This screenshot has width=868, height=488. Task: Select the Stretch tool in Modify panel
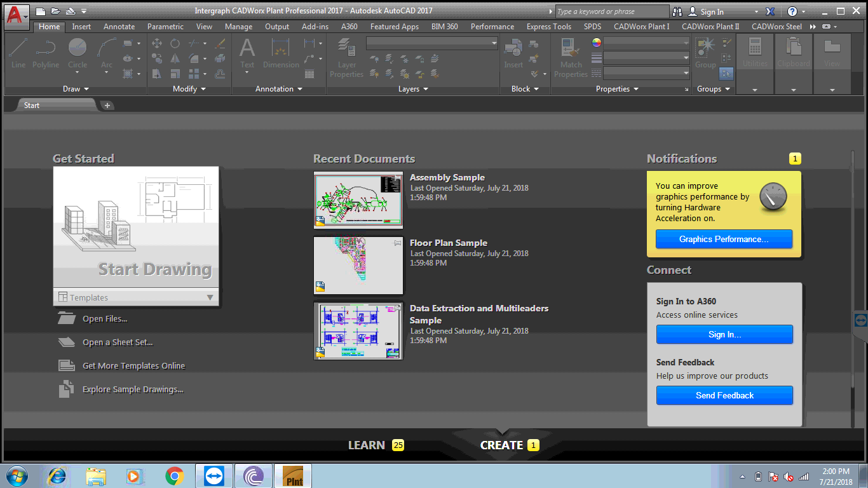click(x=157, y=74)
